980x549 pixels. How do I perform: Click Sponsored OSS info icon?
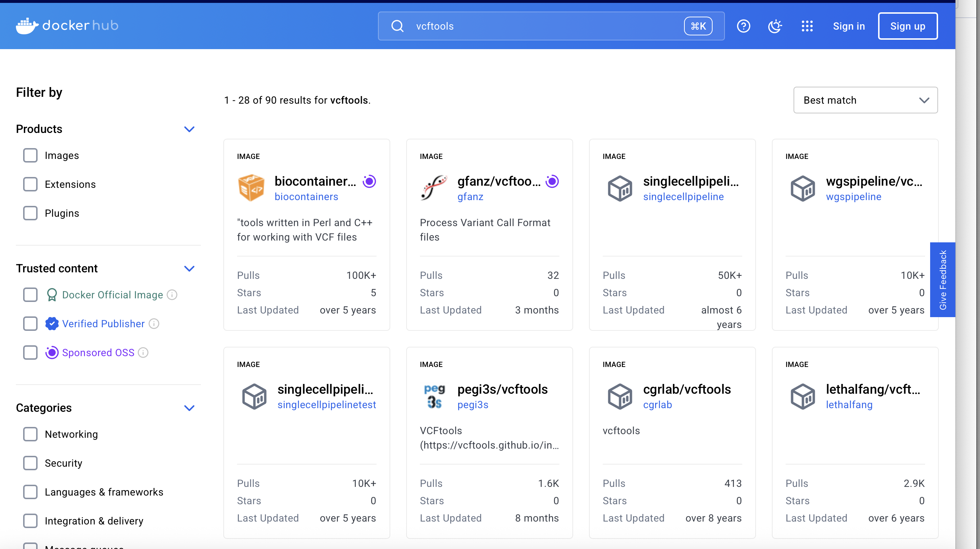point(143,353)
